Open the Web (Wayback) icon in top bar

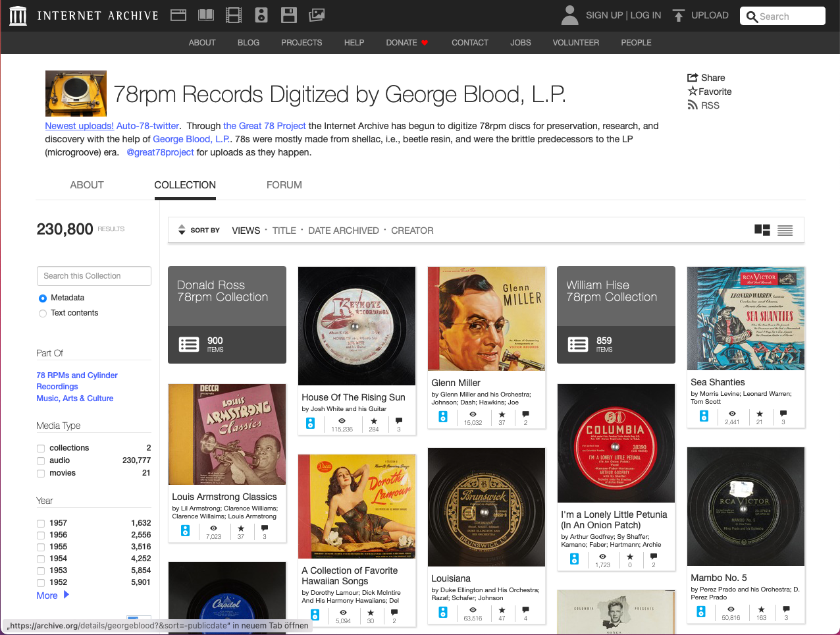point(178,15)
